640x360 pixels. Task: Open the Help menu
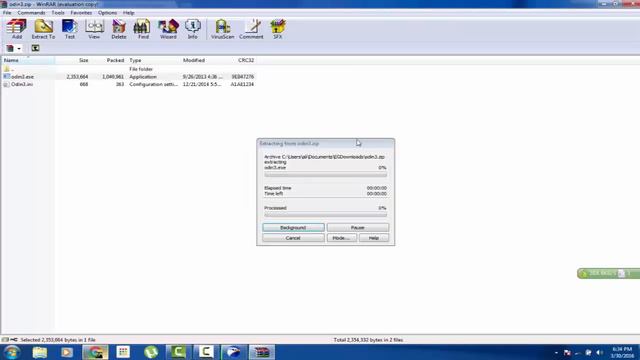(x=129, y=13)
